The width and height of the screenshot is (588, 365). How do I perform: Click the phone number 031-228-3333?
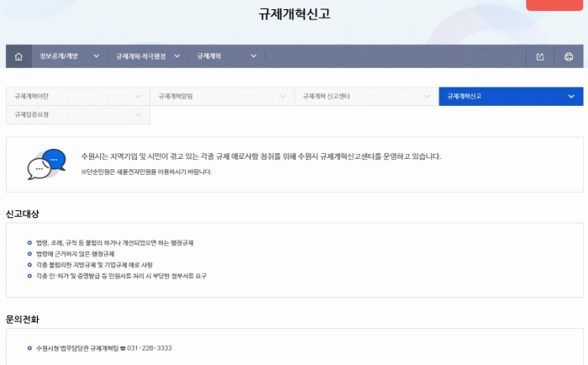[150, 347]
